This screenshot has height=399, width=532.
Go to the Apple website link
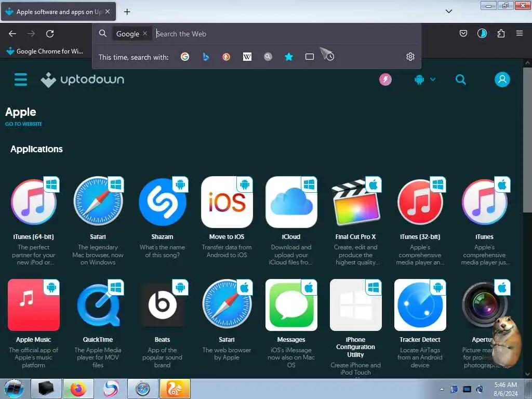click(23, 124)
